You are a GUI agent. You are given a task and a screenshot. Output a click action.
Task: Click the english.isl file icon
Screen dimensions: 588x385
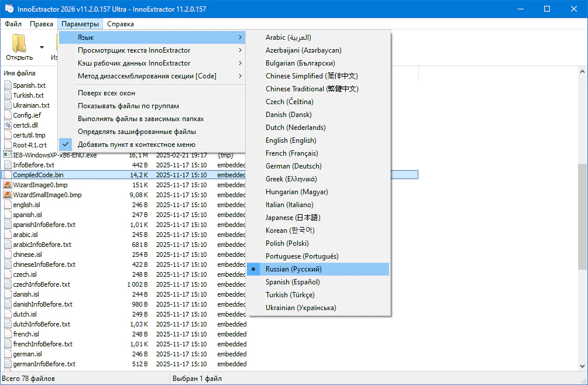pos(8,205)
